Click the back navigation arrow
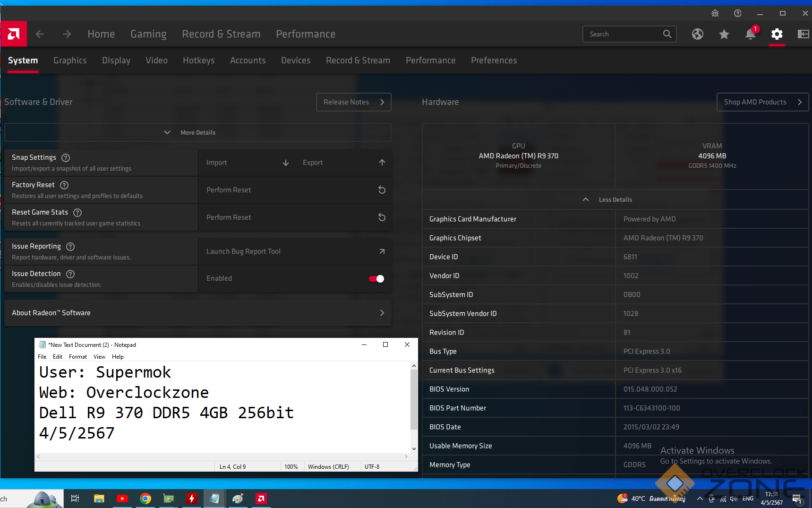Viewport: 812px width, 508px height. (x=40, y=34)
